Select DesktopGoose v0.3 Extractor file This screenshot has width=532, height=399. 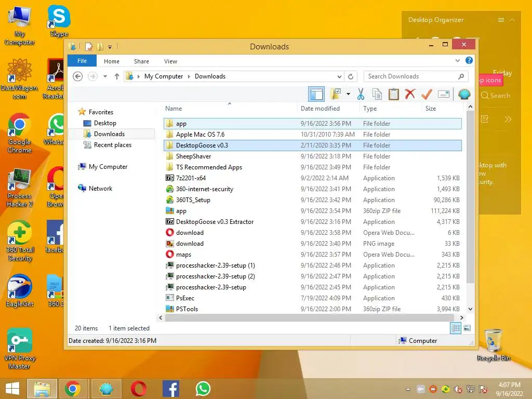(x=312, y=221)
